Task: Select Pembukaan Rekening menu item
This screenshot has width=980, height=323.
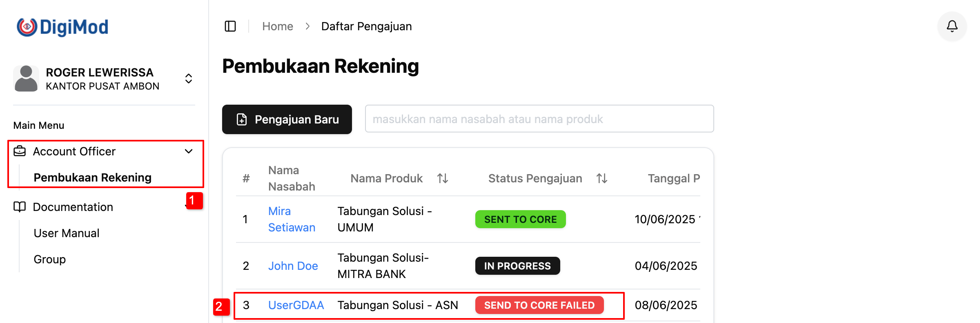Action: pyautogui.click(x=93, y=177)
